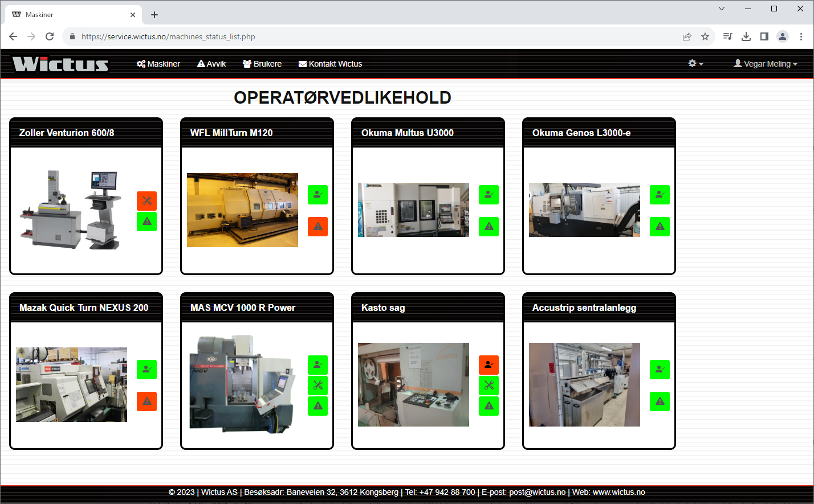Image resolution: width=814 pixels, height=504 pixels.
Task: Open the Chrome downloads icon
Action: tap(746, 36)
